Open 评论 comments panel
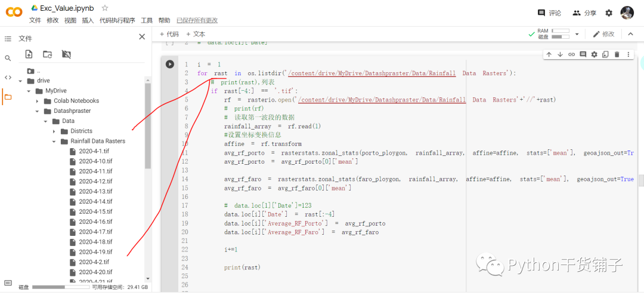644x295 pixels. point(550,13)
